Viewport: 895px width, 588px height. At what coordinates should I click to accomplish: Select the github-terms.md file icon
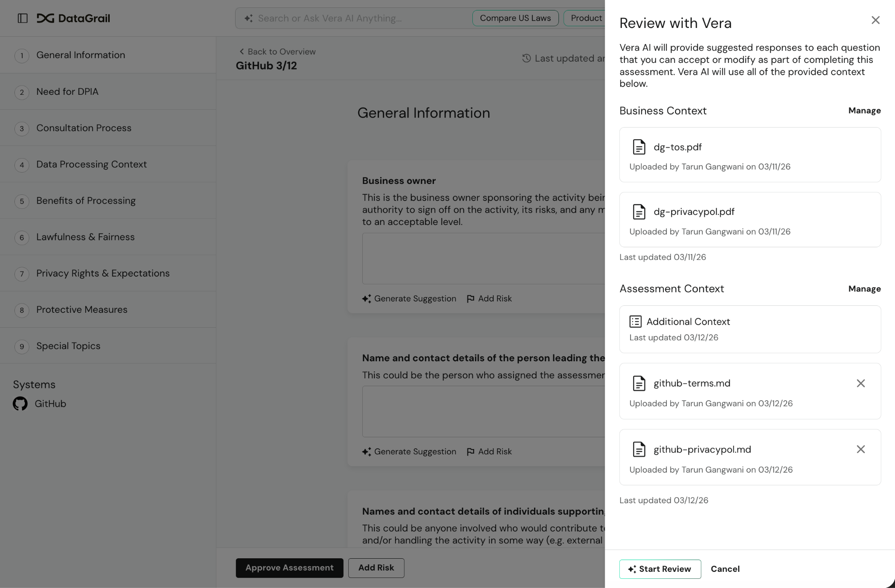(639, 383)
